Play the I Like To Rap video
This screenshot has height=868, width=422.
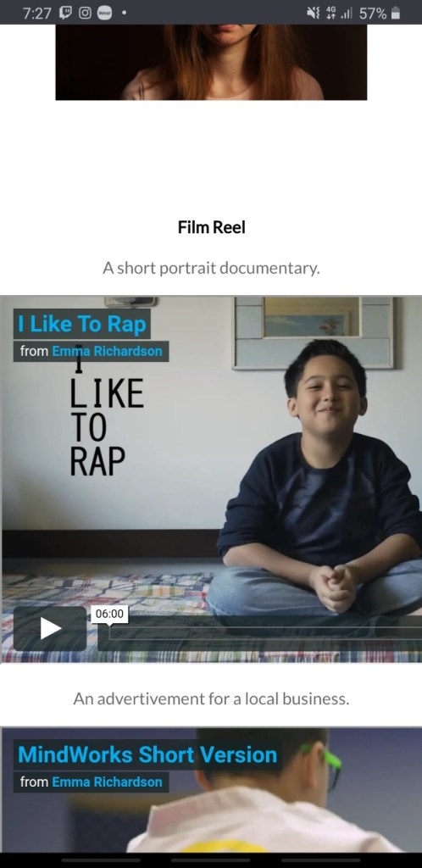50,628
